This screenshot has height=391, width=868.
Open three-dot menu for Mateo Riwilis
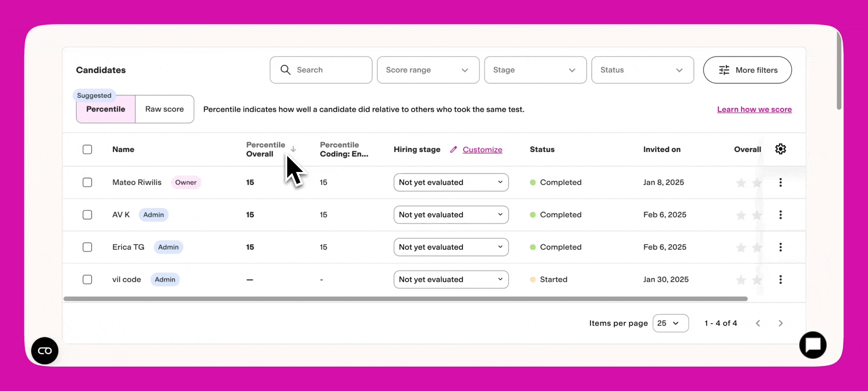tap(780, 182)
